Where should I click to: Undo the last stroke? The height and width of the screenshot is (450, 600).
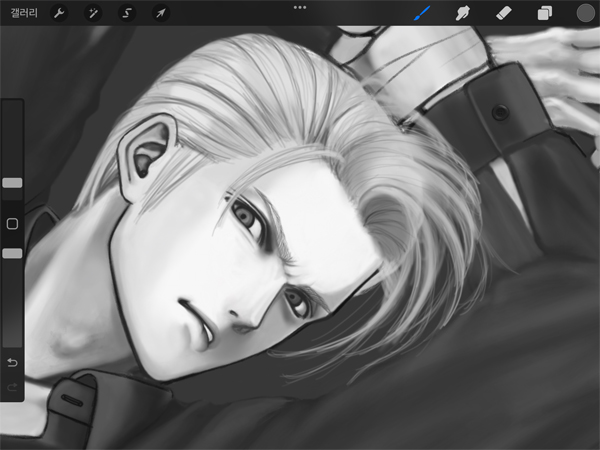click(12, 362)
